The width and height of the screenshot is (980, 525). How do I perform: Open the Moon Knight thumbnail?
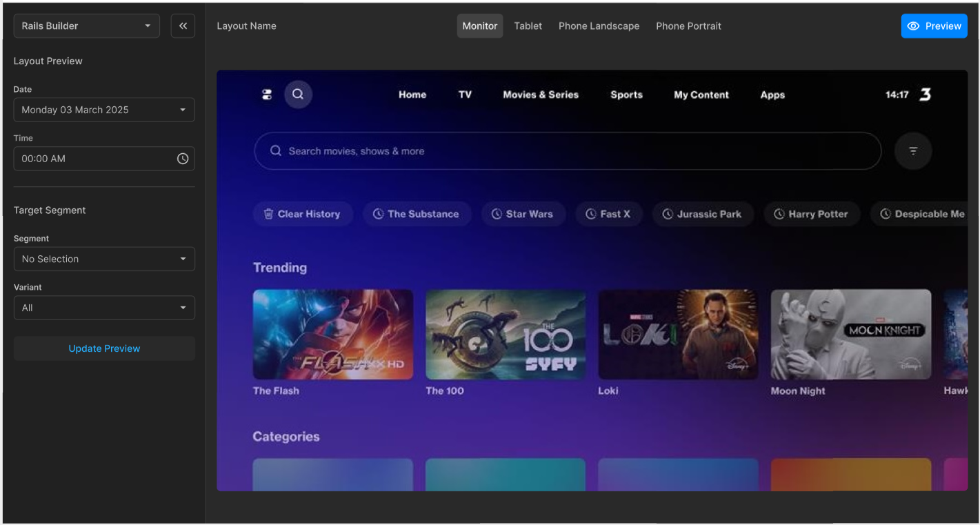[x=851, y=334]
